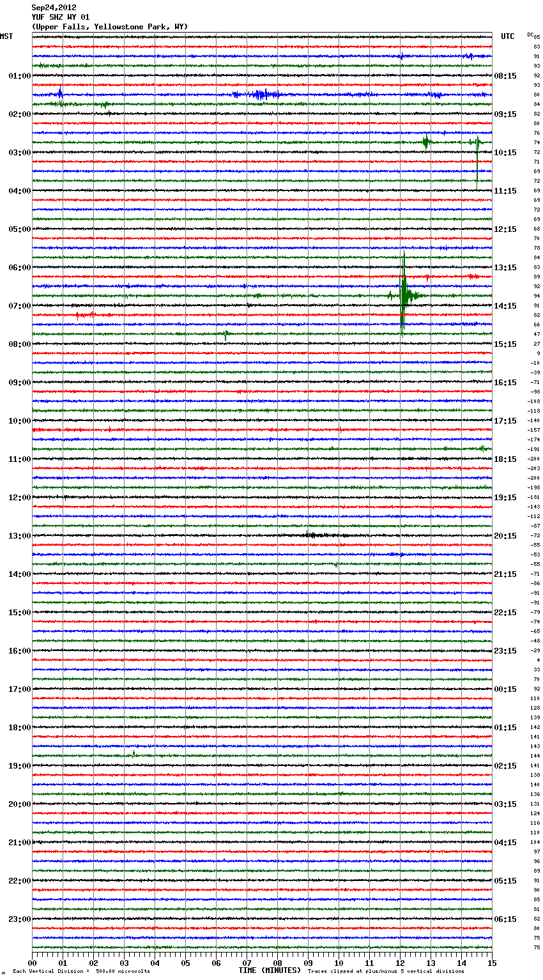Click the 13:15 UTC time label

click(505, 268)
